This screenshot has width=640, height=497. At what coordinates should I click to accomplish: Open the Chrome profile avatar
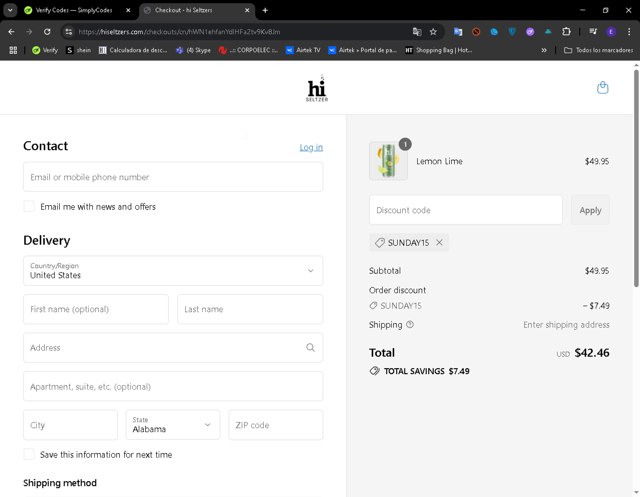click(611, 32)
